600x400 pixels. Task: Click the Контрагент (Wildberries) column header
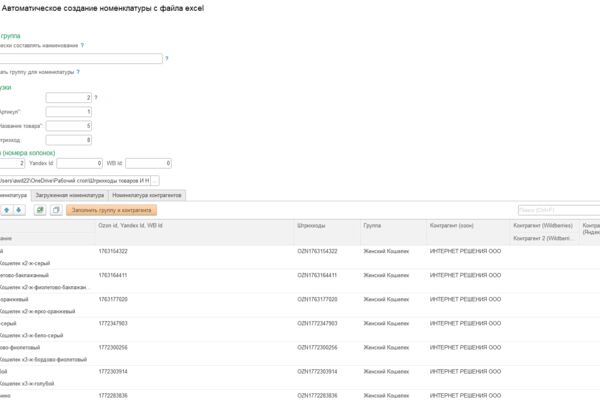[x=543, y=225]
